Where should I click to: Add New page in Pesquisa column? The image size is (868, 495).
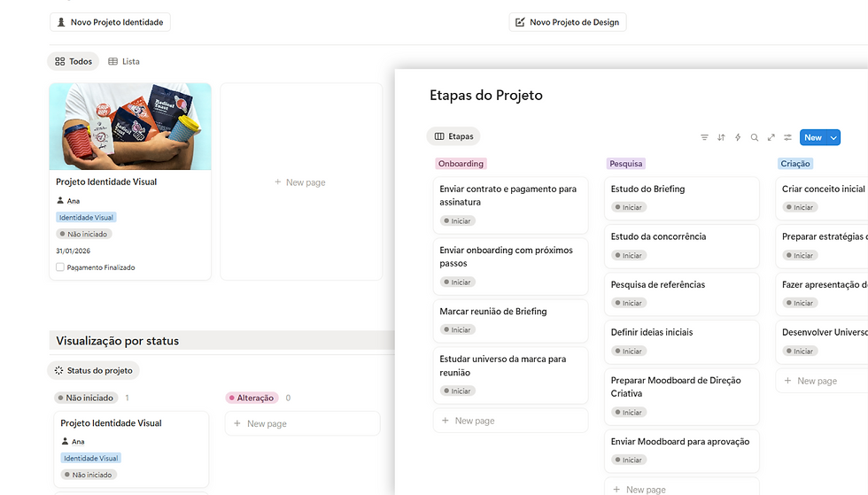(681, 489)
